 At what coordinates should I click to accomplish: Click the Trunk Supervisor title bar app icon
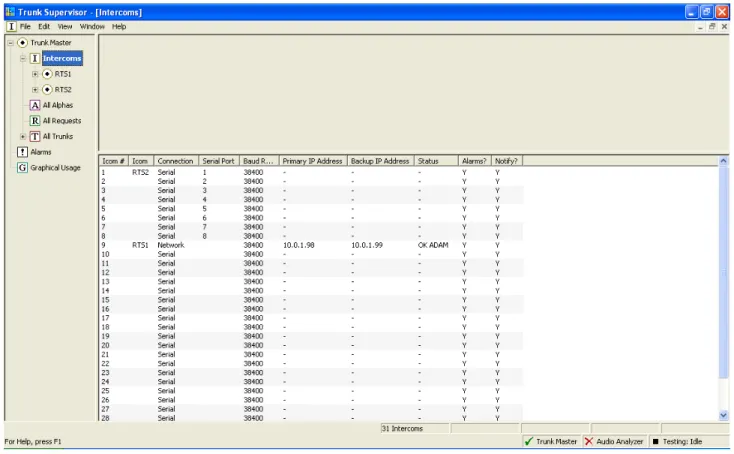click(x=10, y=12)
